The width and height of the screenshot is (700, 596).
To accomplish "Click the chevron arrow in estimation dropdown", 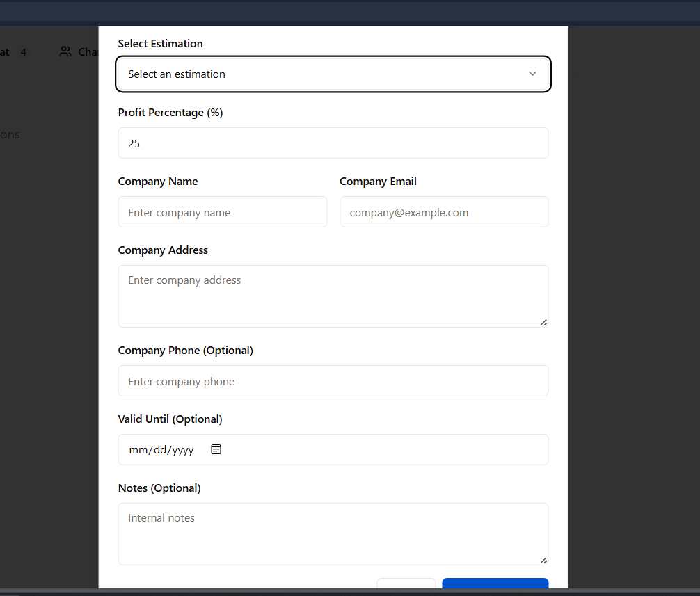I will [532, 74].
